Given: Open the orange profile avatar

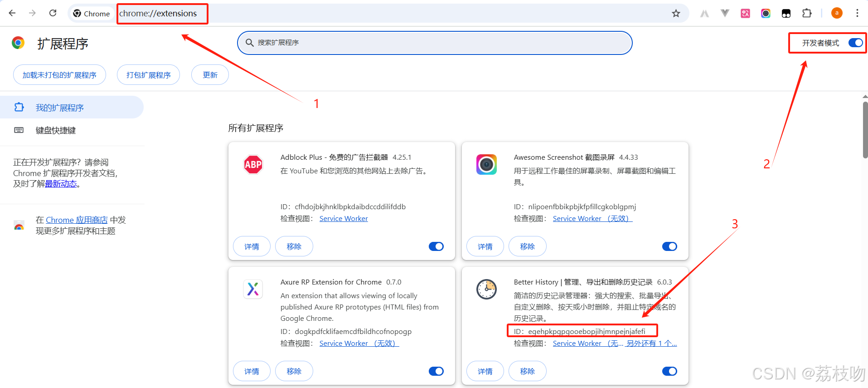Looking at the screenshot, I should tap(837, 13).
